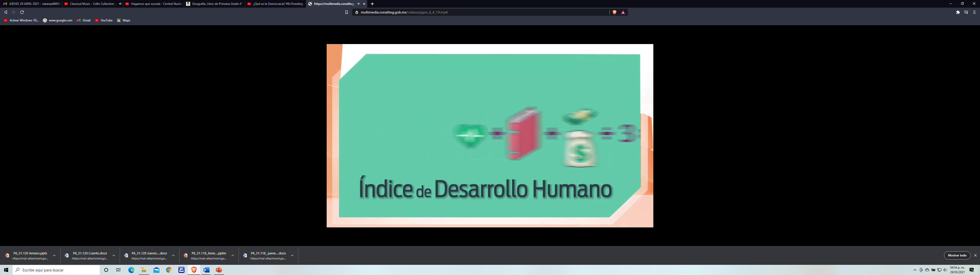Open Brave Rewards triangle icon
This screenshot has height=275, width=980.
coord(623,12)
